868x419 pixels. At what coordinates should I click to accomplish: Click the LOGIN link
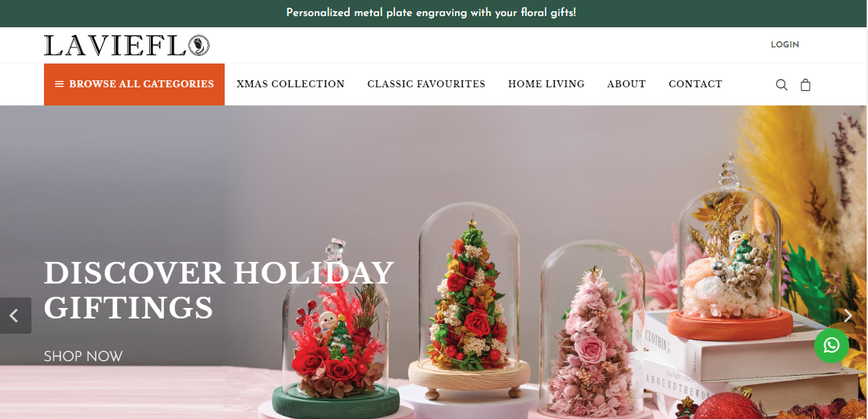(x=785, y=45)
